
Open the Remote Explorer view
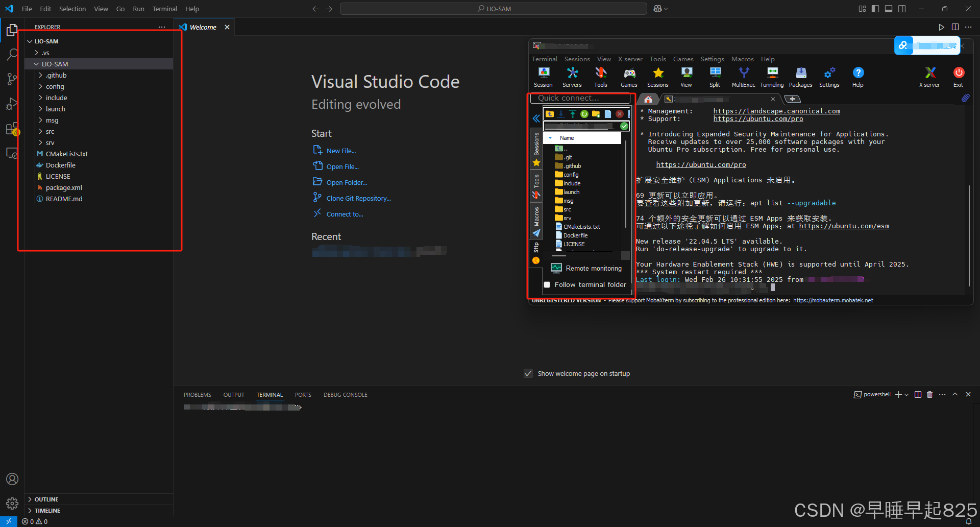coord(12,153)
